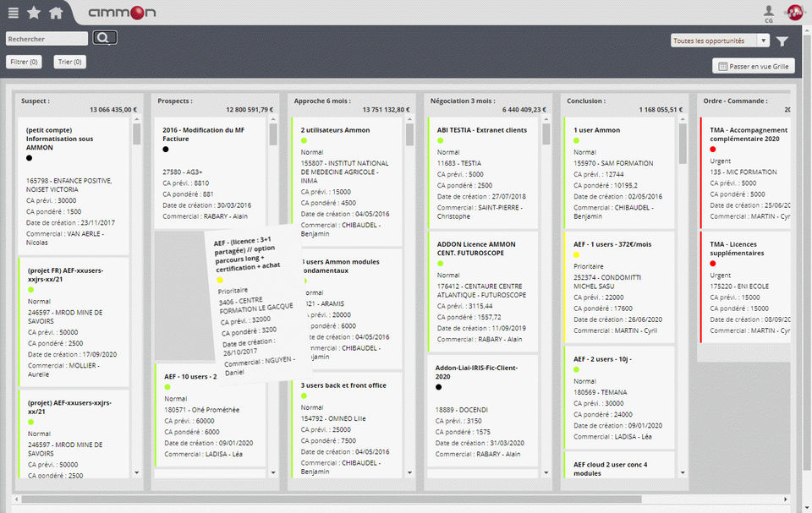Click green status dot on 2 utilisateurs Ammon card
812x513 pixels.
[304, 140]
